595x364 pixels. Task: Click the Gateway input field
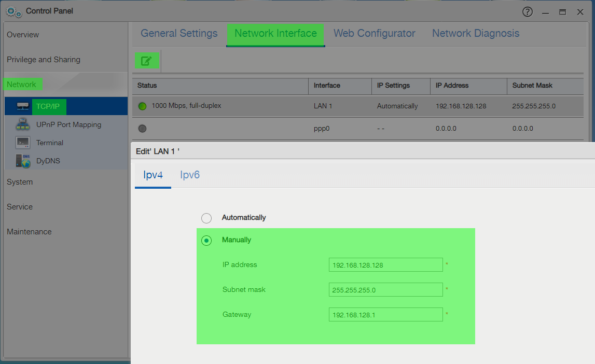click(x=385, y=315)
